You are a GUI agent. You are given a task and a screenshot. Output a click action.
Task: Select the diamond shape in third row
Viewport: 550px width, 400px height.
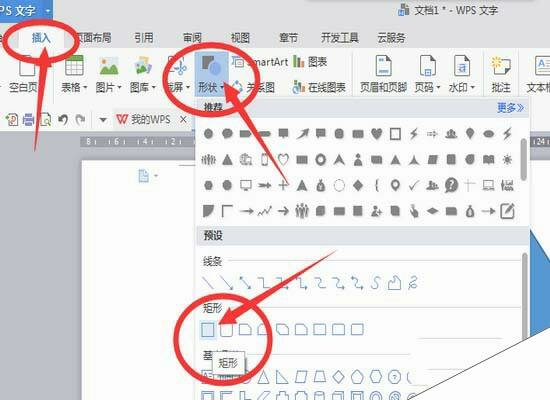click(358, 185)
